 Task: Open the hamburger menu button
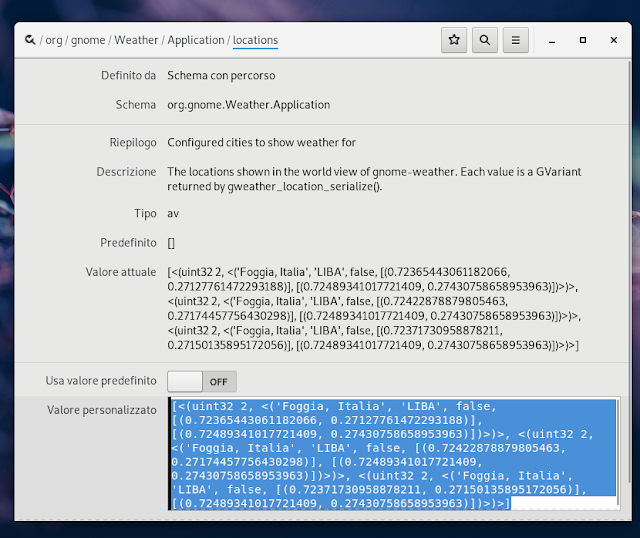coord(516,40)
